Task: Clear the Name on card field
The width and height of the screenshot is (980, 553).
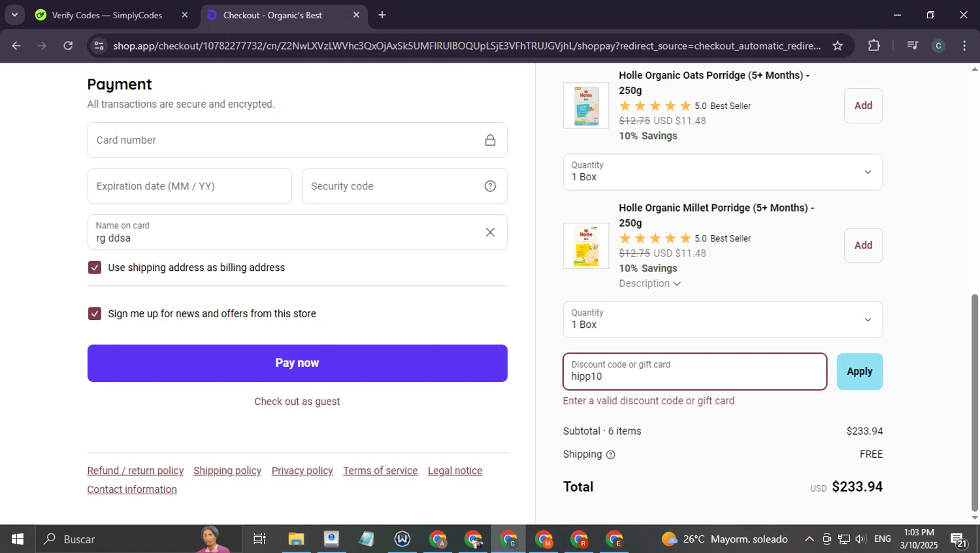Action: (x=490, y=232)
